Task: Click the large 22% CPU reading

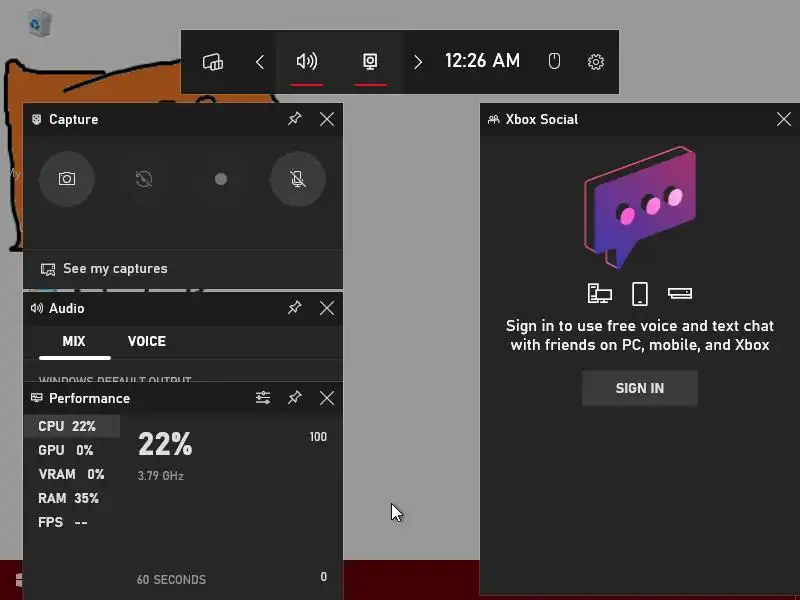Action: pos(165,444)
